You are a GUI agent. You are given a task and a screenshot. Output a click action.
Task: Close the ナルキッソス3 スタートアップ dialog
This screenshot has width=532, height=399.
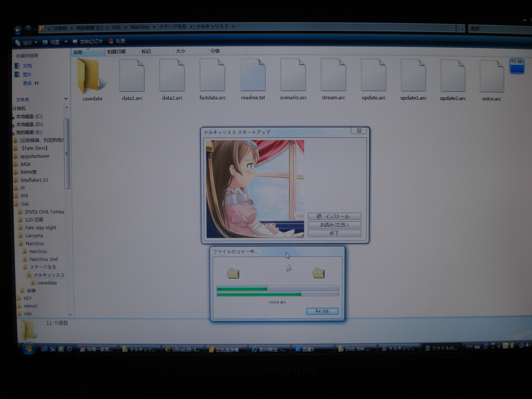point(359,131)
